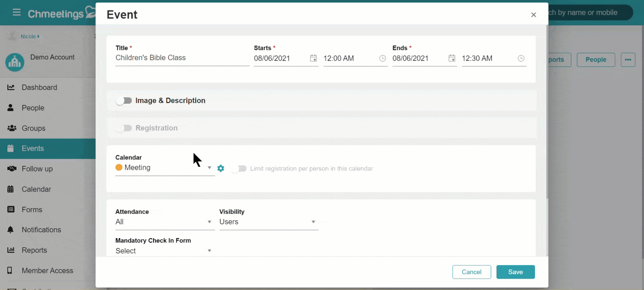Toggle Image & Description switch
The image size is (644, 290).
[x=124, y=101]
